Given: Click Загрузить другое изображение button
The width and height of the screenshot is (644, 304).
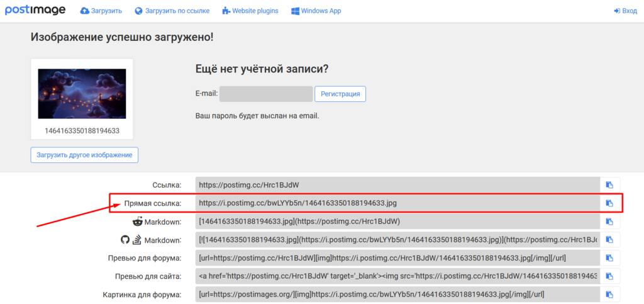Looking at the screenshot, I should [x=84, y=155].
